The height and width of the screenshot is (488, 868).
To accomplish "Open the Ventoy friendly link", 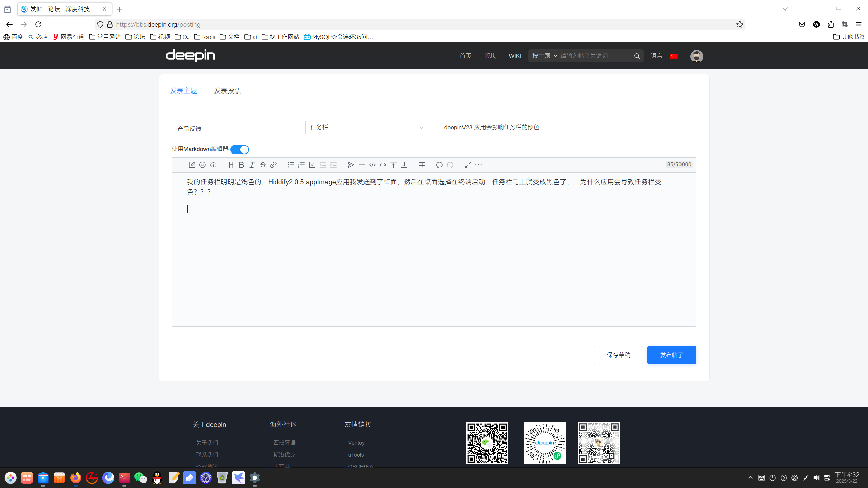I will tap(356, 443).
